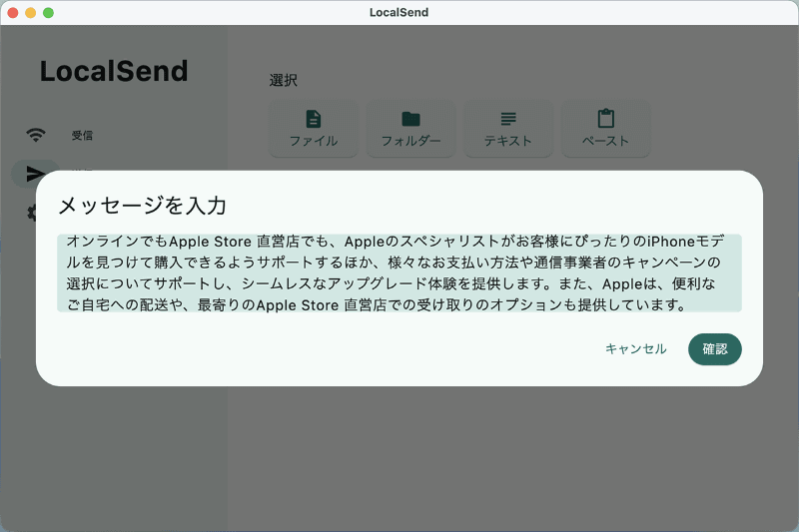Close the LocalSend window
The image size is (799, 532).
click(13, 13)
